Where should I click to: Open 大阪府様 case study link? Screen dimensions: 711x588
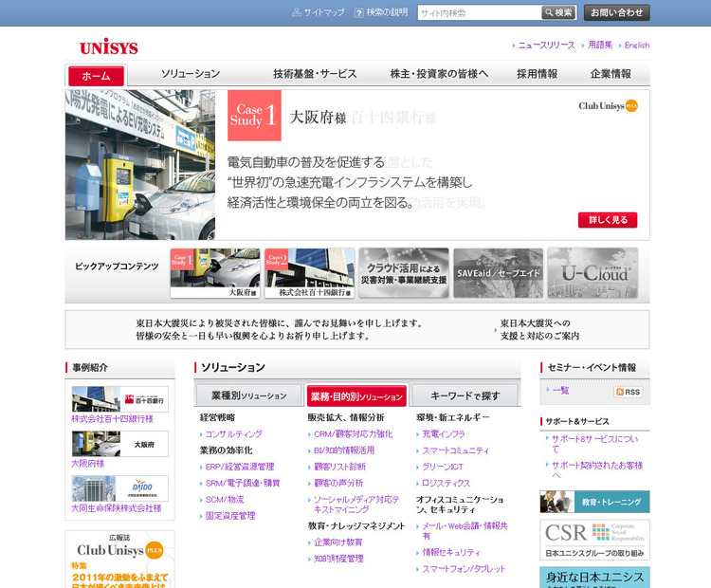[x=87, y=463]
